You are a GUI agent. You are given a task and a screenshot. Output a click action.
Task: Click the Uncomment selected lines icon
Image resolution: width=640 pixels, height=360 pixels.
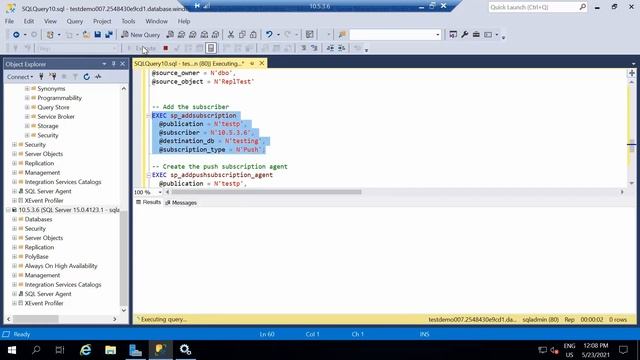(x=314, y=48)
